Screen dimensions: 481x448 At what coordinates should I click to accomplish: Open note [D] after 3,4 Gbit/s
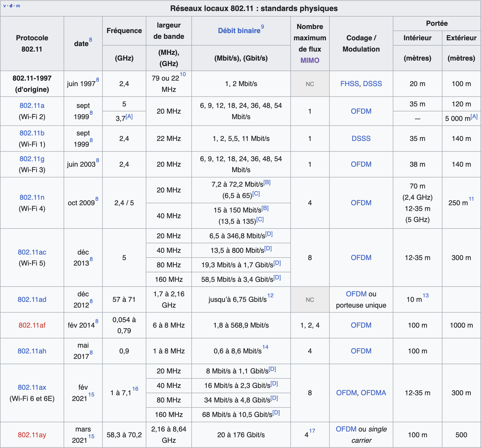(x=277, y=277)
